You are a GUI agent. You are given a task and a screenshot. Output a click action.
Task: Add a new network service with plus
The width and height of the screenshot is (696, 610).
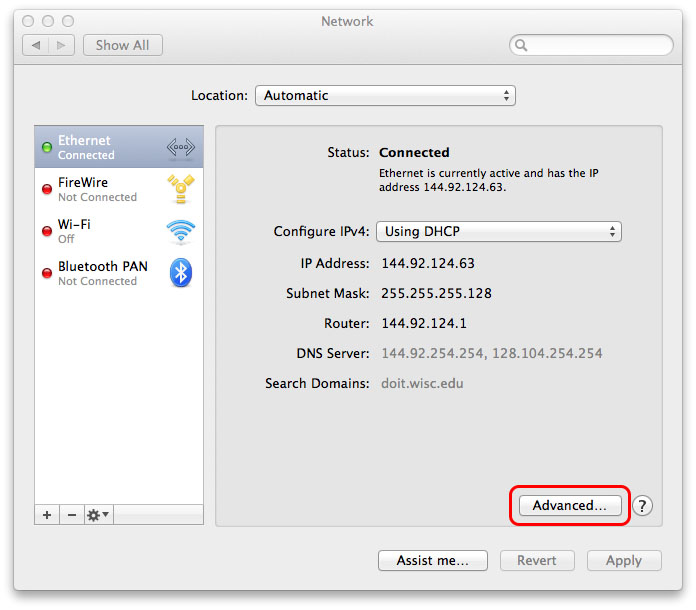coord(47,515)
